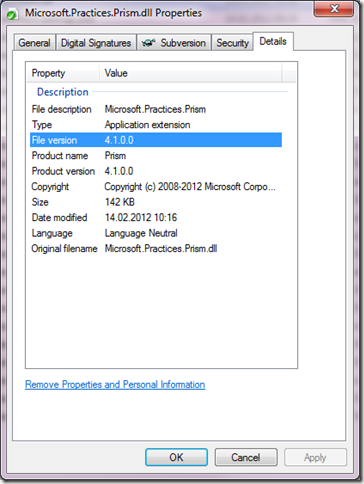364x484 pixels.
Task: Switch to the Security tab
Action: (x=232, y=43)
